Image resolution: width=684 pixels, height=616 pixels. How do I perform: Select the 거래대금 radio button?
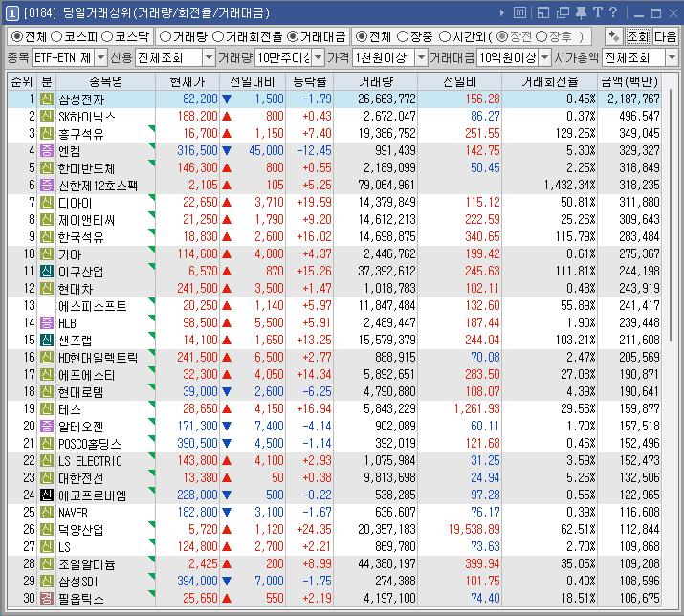294,36
